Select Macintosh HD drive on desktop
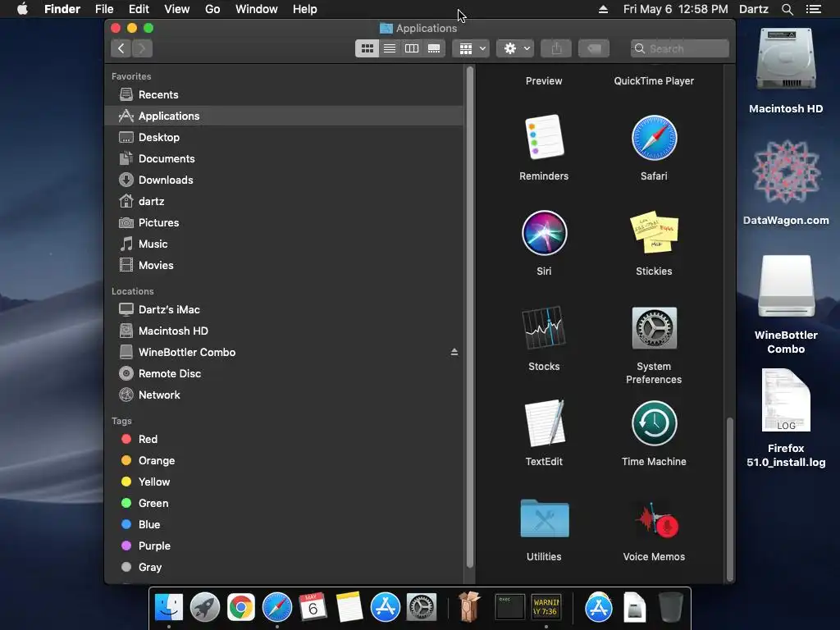 click(x=786, y=59)
